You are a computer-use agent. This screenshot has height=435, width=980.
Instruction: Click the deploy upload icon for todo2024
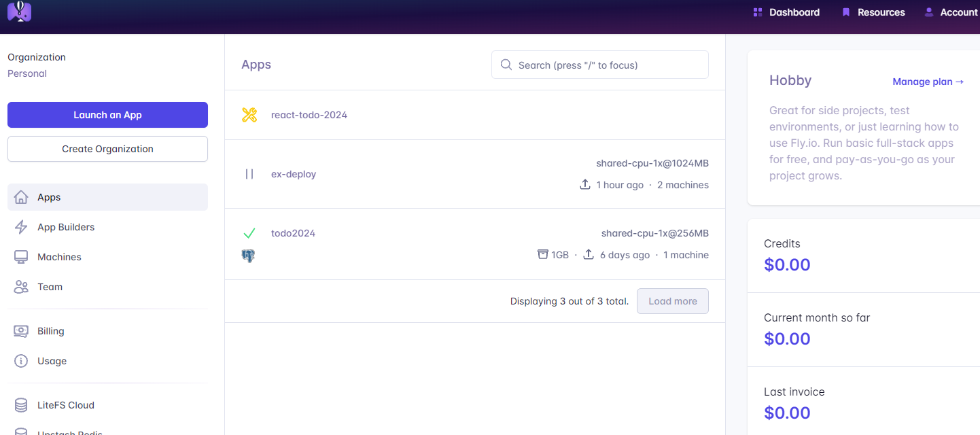tap(589, 255)
